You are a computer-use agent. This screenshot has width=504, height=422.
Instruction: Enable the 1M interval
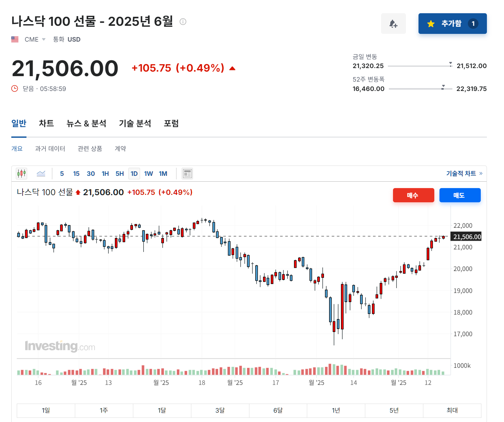tap(163, 173)
